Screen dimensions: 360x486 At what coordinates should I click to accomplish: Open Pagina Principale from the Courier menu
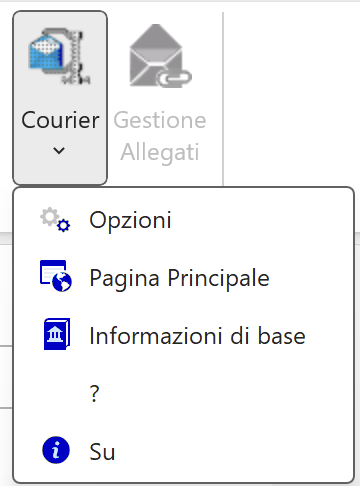183,278
